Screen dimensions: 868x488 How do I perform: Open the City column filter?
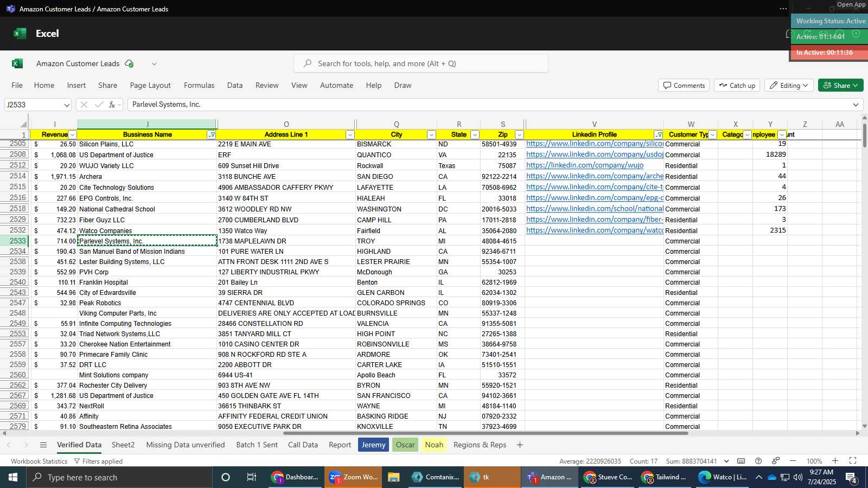(x=431, y=135)
